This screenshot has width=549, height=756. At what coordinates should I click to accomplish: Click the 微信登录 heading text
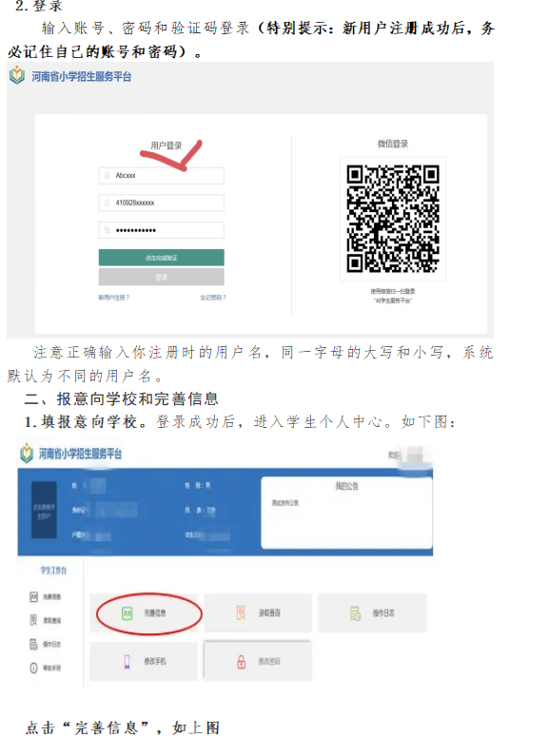393,144
